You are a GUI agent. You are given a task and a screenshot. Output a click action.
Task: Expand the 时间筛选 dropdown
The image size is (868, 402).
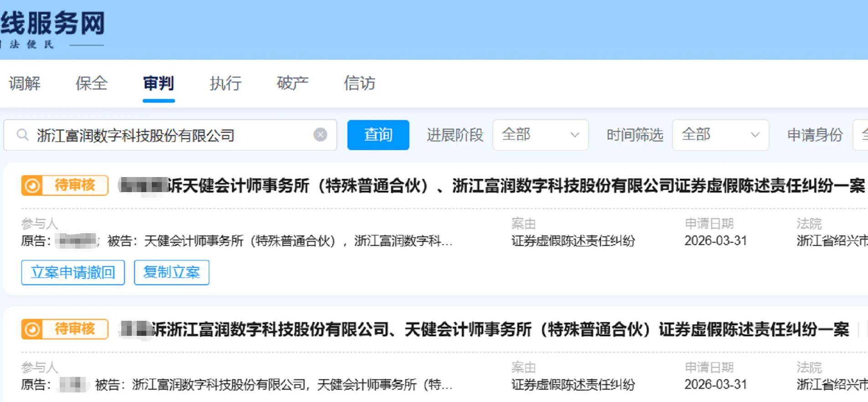pos(721,135)
